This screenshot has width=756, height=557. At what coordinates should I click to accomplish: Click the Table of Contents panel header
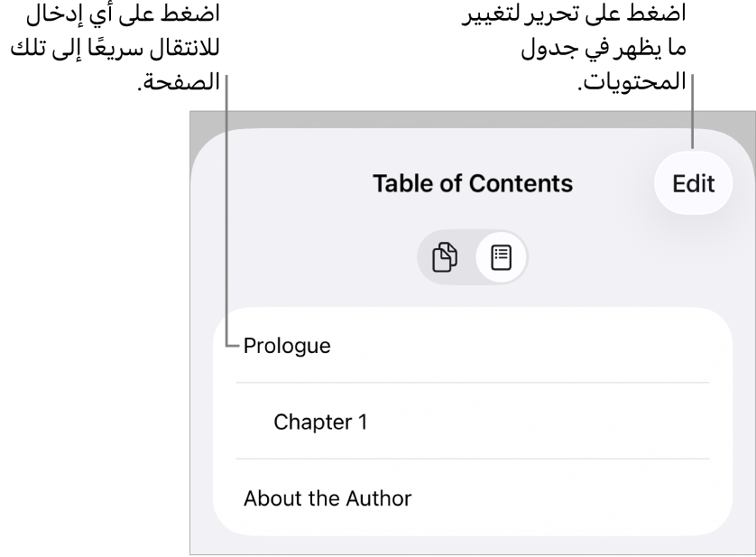point(472,183)
